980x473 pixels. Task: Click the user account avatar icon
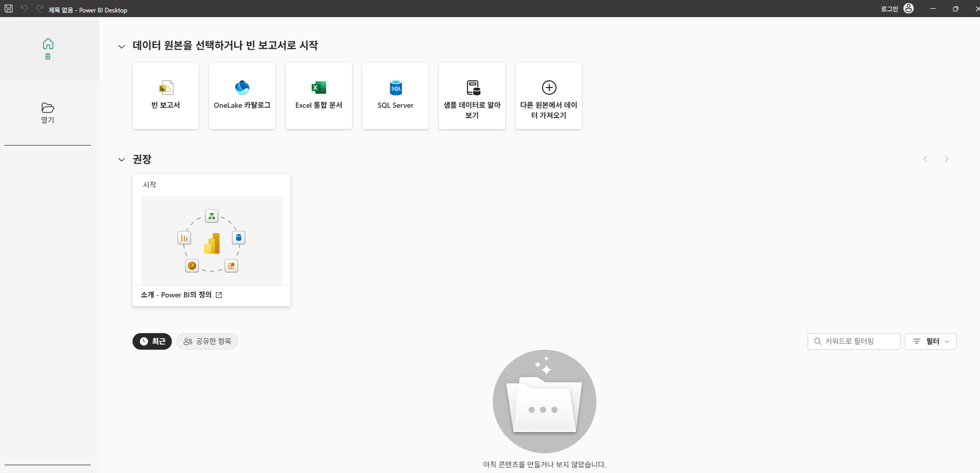point(909,8)
